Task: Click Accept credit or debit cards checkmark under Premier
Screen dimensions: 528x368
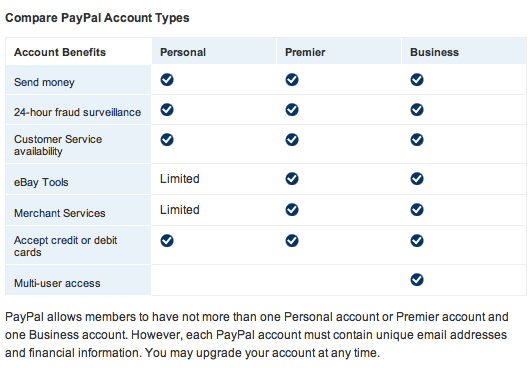Action: (x=292, y=240)
